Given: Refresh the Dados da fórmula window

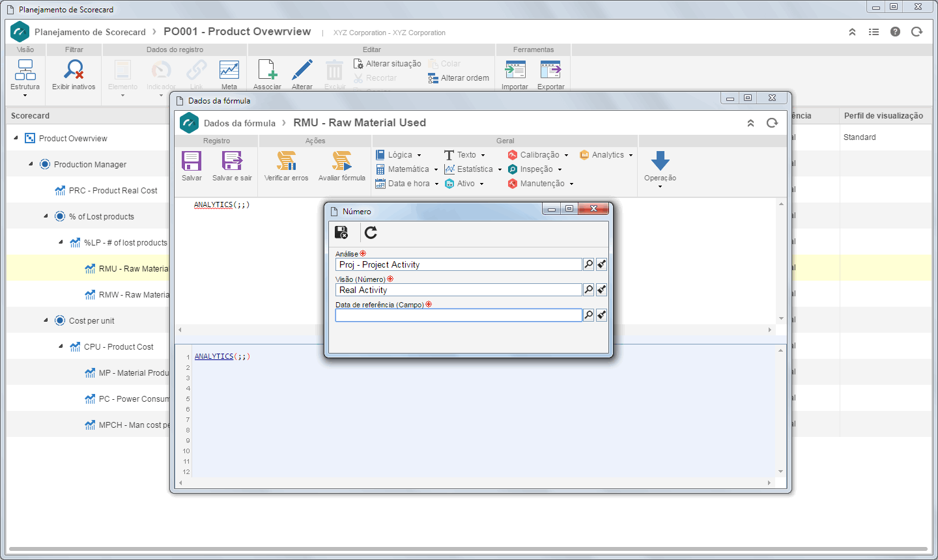Looking at the screenshot, I should [773, 123].
